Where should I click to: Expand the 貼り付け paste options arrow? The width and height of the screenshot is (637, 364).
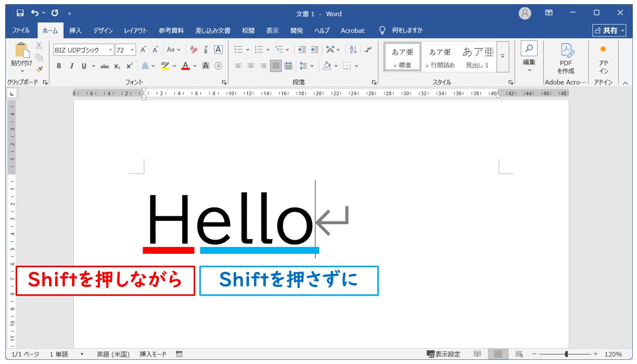click(22, 71)
